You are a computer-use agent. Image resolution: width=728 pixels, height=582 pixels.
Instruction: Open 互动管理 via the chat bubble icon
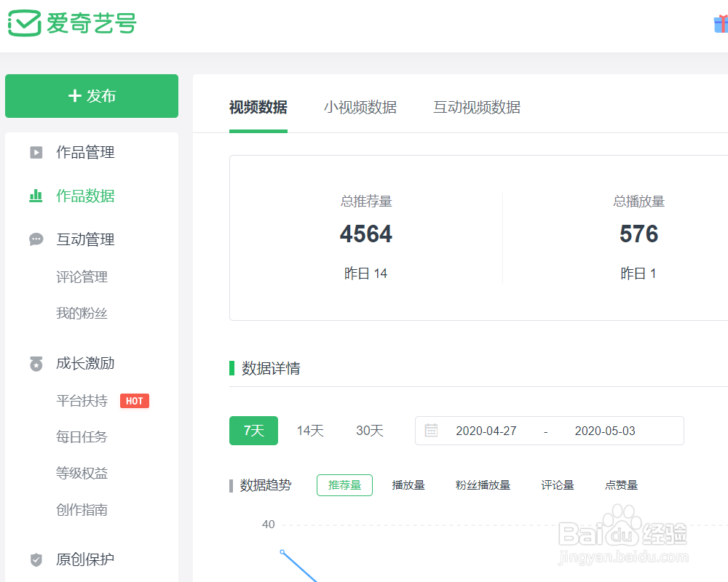[x=36, y=239]
